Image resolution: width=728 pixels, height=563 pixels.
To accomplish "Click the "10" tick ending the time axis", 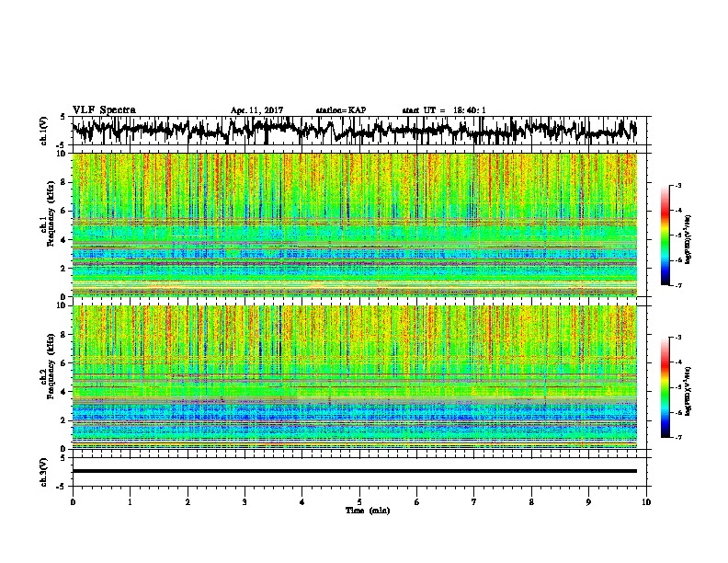I will tap(646, 502).
